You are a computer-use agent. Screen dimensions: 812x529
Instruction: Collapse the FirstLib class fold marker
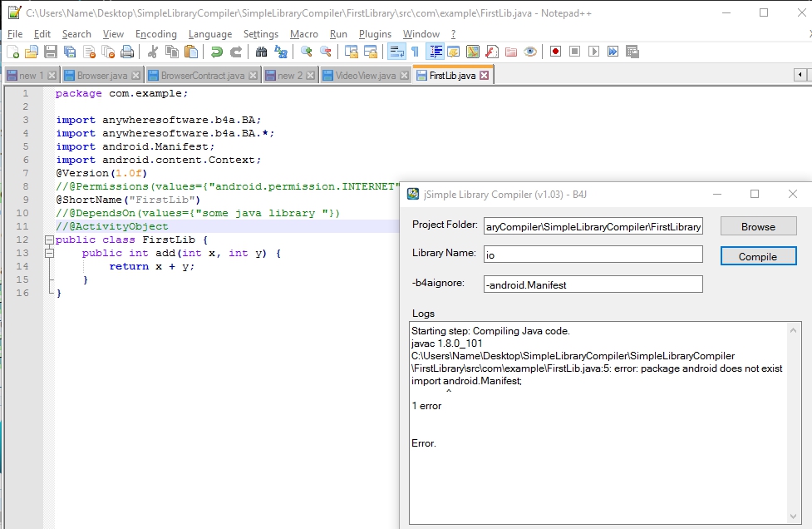49,240
